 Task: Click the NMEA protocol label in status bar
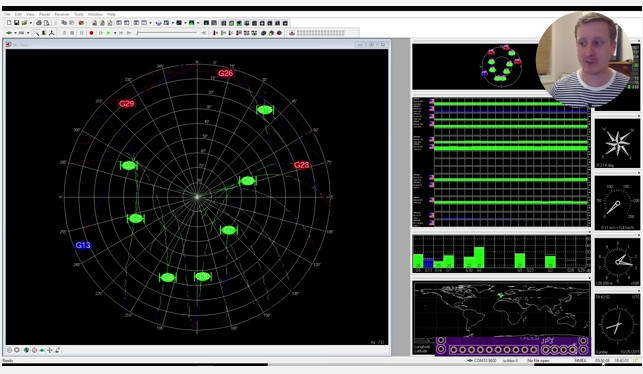coord(580,360)
